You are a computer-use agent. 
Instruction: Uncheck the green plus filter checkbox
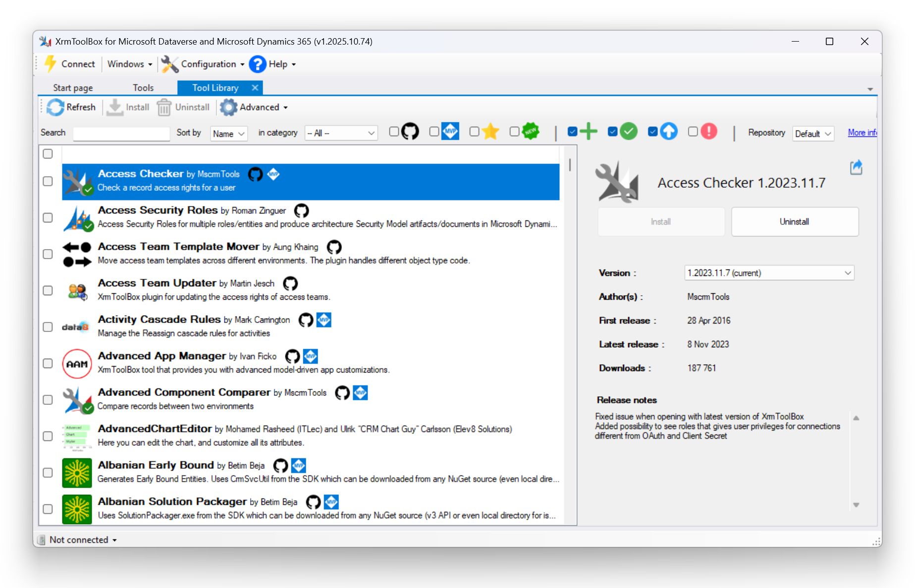573,131
